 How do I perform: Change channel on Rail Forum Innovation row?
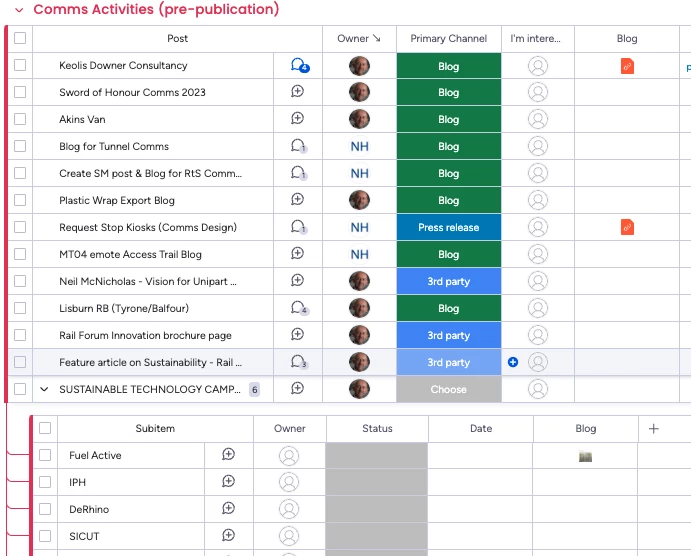pyautogui.click(x=449, y=335)
